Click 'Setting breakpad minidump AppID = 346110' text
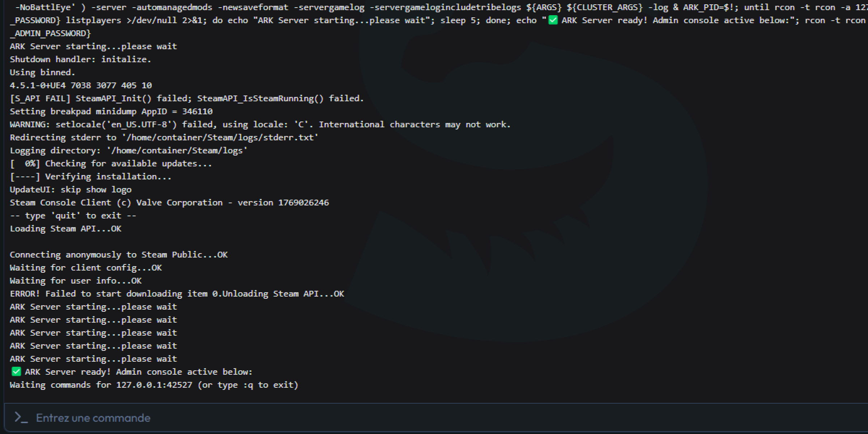Viewport: 868px width, 434px height. (111, 111)
